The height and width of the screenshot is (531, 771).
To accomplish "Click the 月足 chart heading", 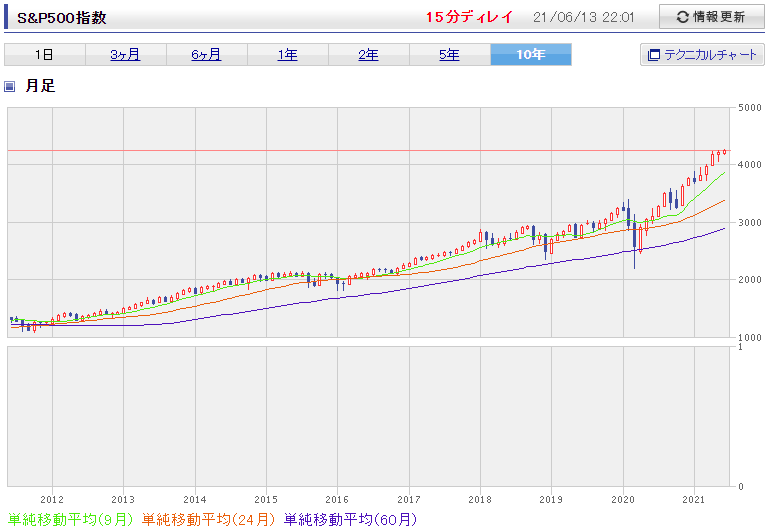I will pyautogui.click(x=40, y=86).
